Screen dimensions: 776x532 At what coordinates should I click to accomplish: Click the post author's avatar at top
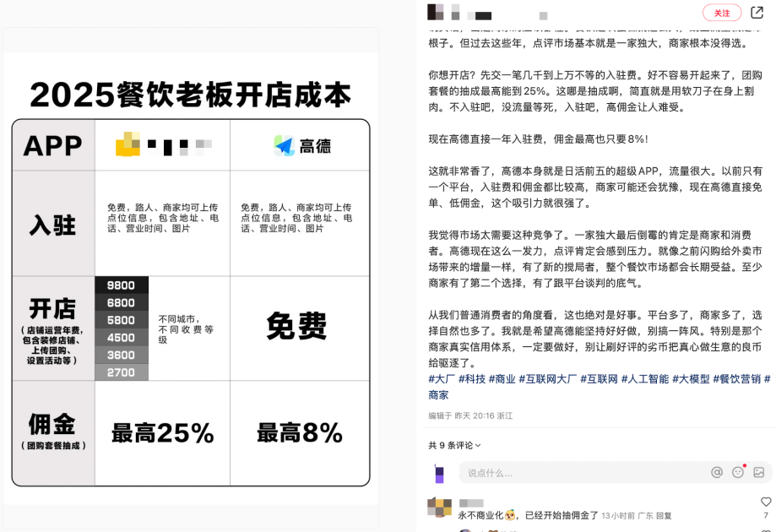pos(434,11)
